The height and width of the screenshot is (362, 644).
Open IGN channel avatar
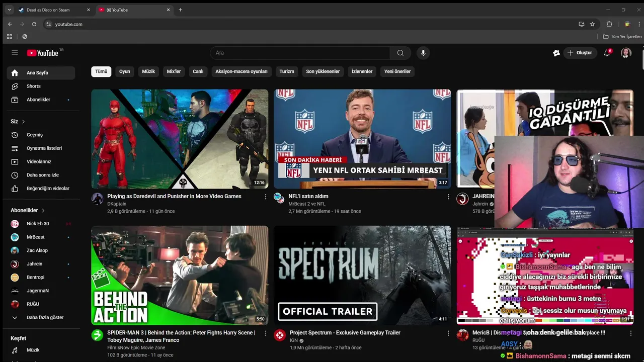(x=280, y=335)
